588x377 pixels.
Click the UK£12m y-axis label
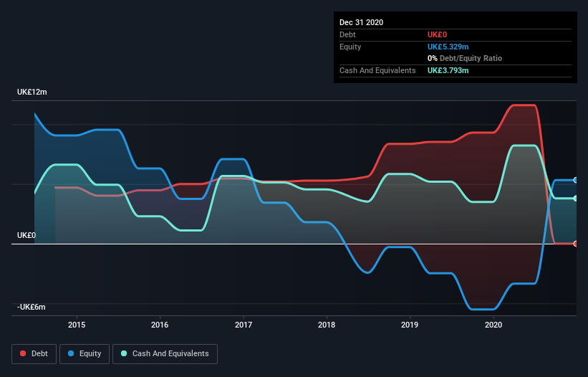[x=32, y=92]
